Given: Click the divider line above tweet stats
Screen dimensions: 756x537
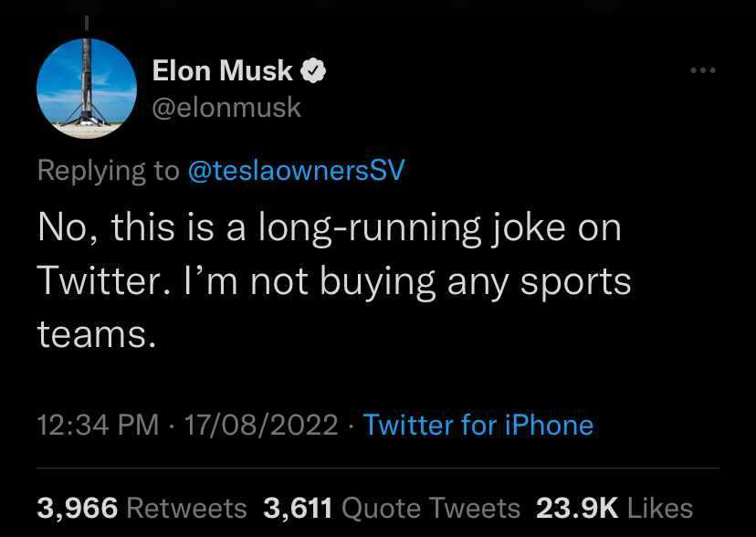Looking at the screenshot, I should (378, 468).
